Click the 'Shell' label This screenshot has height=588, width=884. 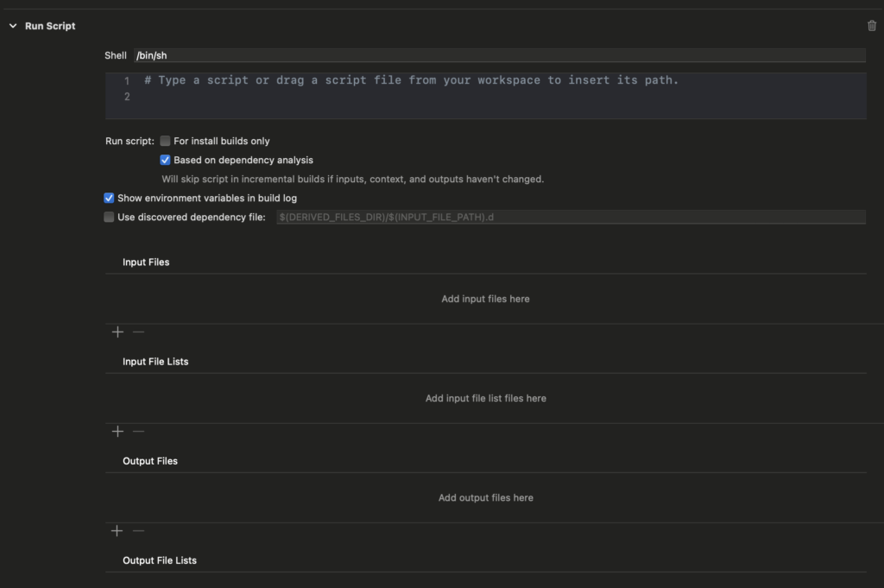(x=116, y=55)
